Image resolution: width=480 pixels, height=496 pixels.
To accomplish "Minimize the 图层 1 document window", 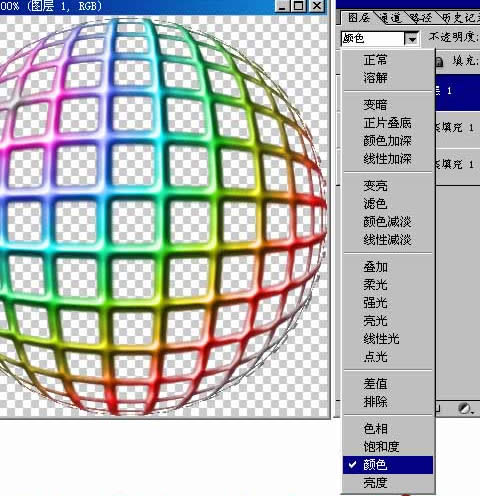I will point(282,6).
